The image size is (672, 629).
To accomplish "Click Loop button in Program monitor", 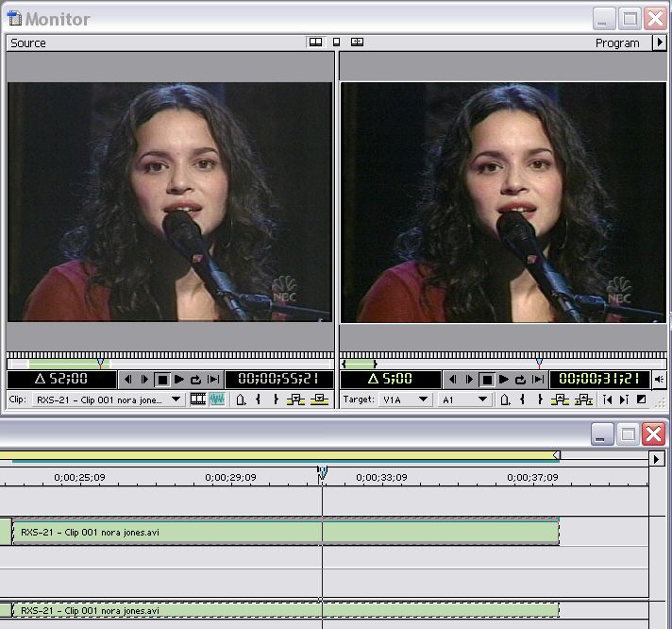I will (520, 380).
